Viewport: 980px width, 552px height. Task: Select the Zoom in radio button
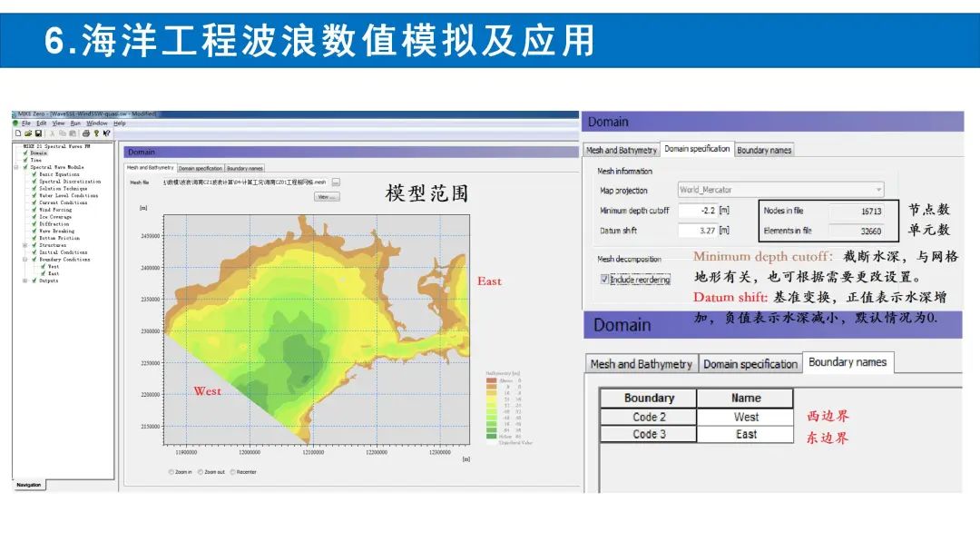coord(171,472)
